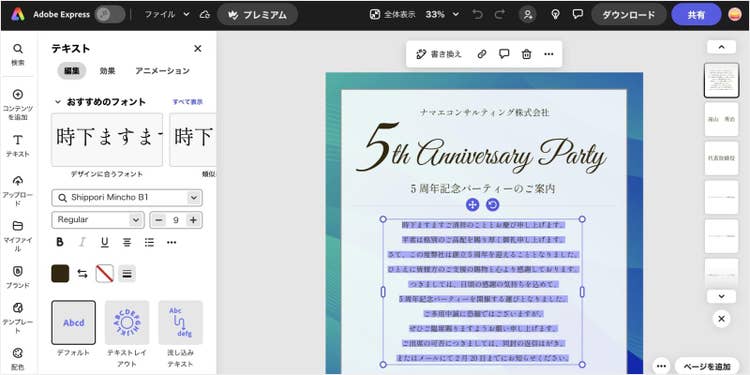Click the ページを追加 button

pos(706,366)
